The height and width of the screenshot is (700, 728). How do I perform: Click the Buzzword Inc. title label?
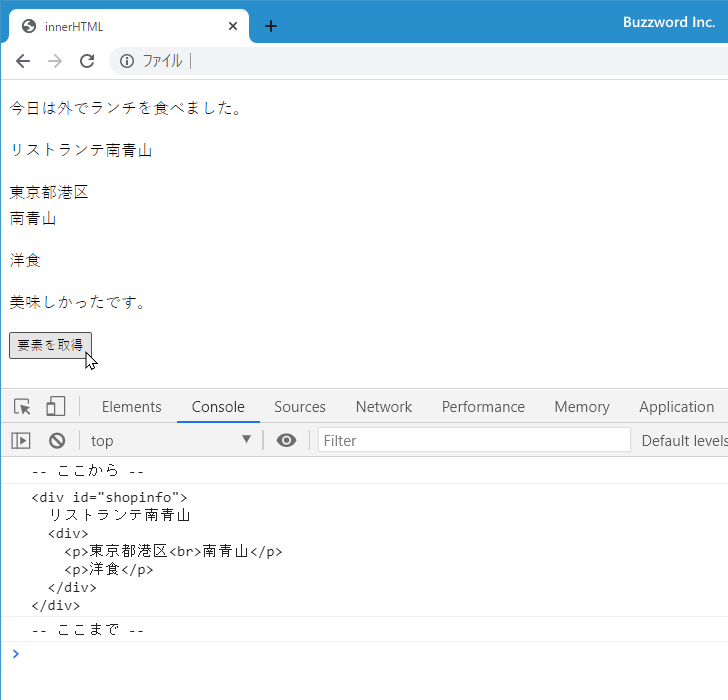point(669,22)
